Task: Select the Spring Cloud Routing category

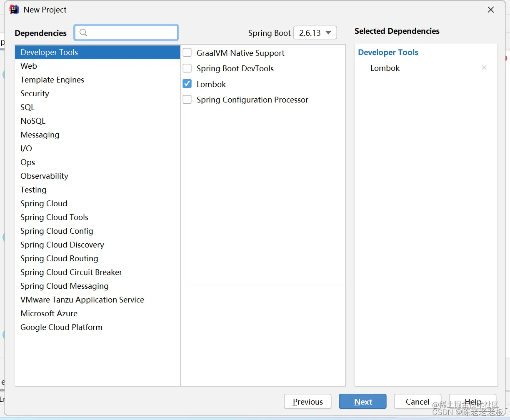Action: click(97, 258)
